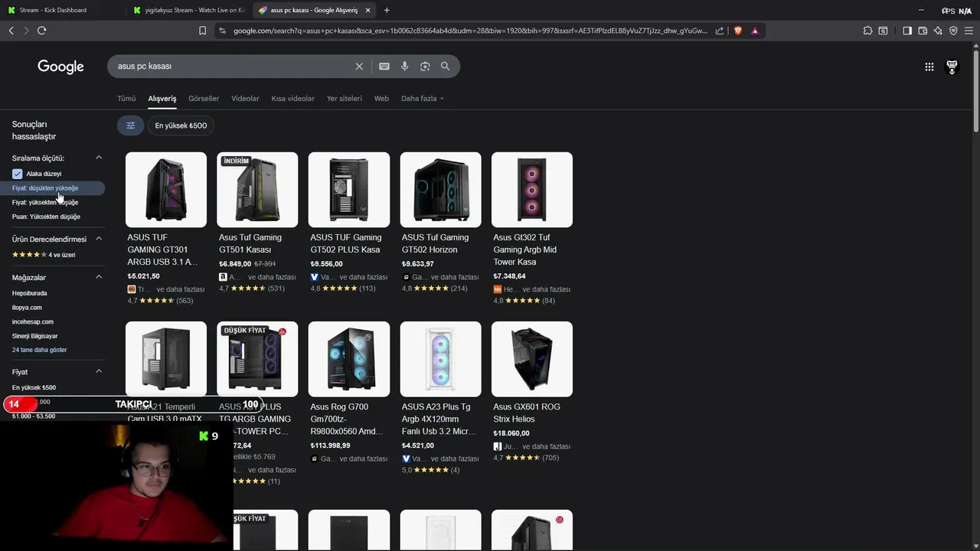The height and width of the screenshot is (551, 980).
Task: Switch to the yigitakyuz Stream browser tab
Action: click(188, 10)
